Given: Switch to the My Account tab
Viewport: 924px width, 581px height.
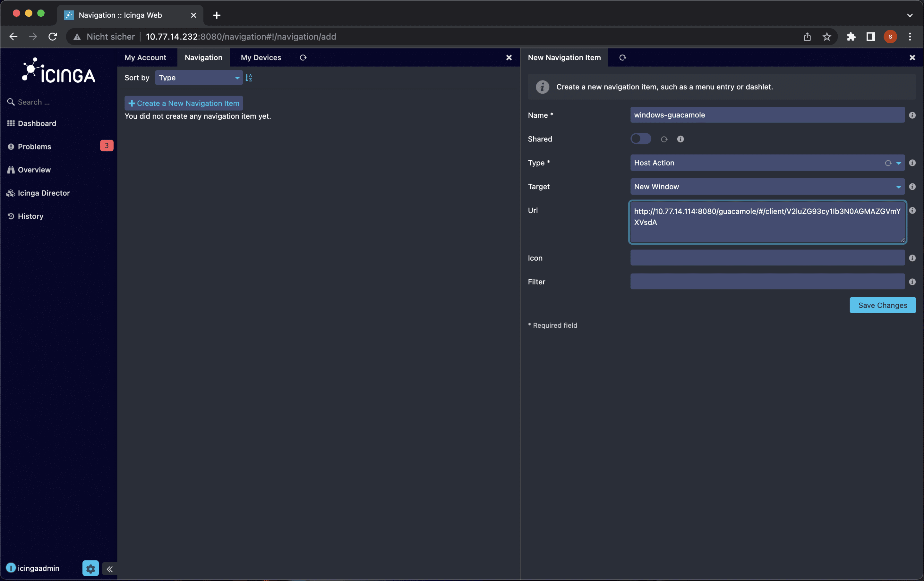Looking at the screenshot, I should 145,57.
